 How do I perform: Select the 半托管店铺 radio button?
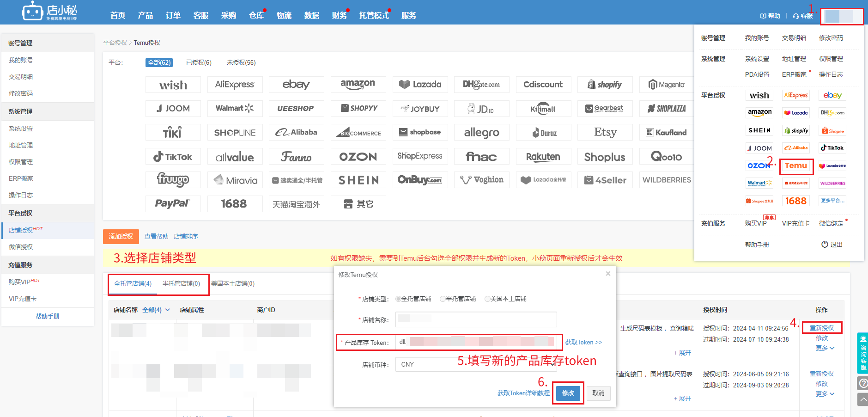443,299
